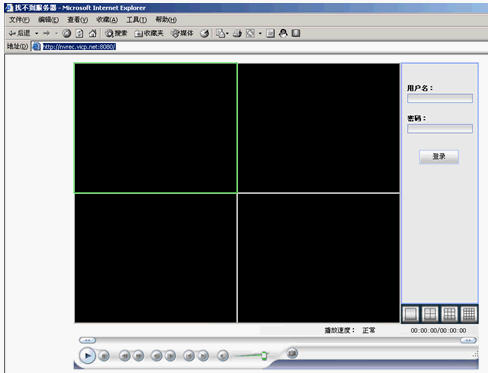Screen dimensions: 488x373
Task: Stop playback using the stop button
Action: 104,356
